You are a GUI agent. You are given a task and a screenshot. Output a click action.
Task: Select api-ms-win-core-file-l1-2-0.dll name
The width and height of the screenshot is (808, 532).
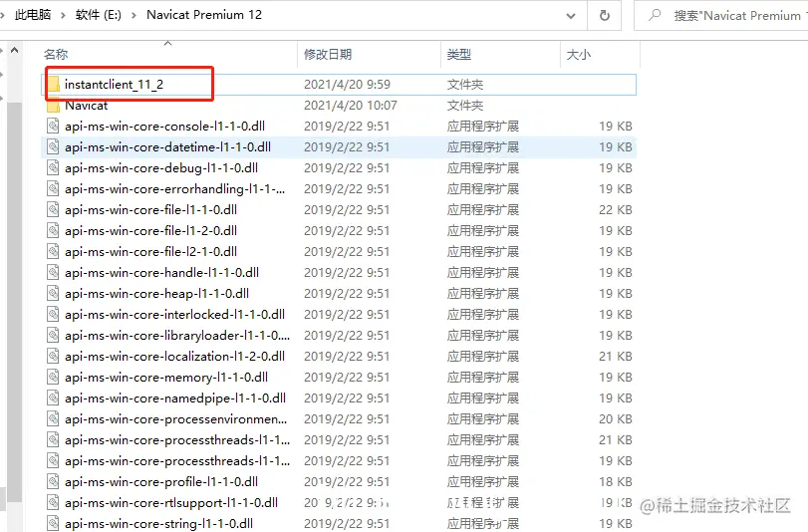[151, 231]
